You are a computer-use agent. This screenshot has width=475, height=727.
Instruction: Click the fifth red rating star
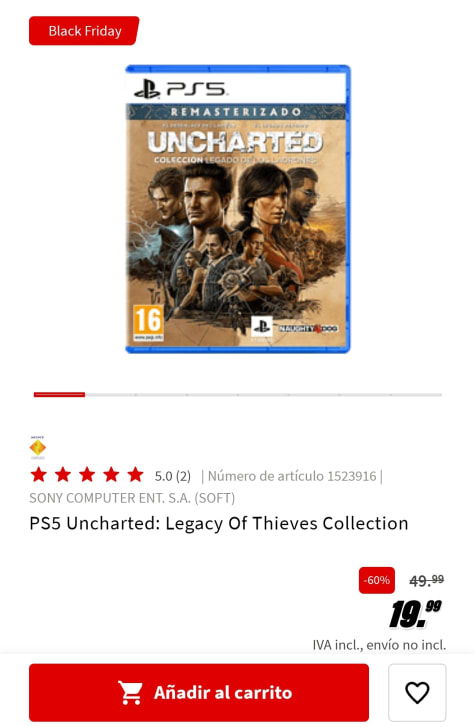click(135, 475)
